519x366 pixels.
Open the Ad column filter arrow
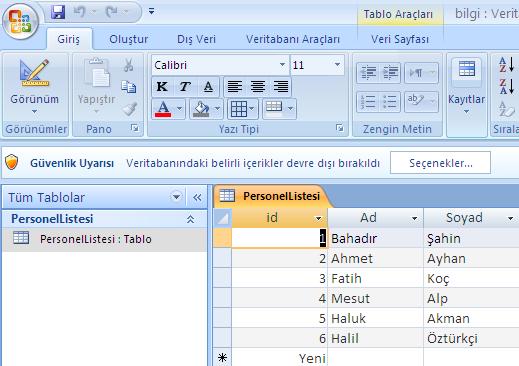click(x=414, y=219)
